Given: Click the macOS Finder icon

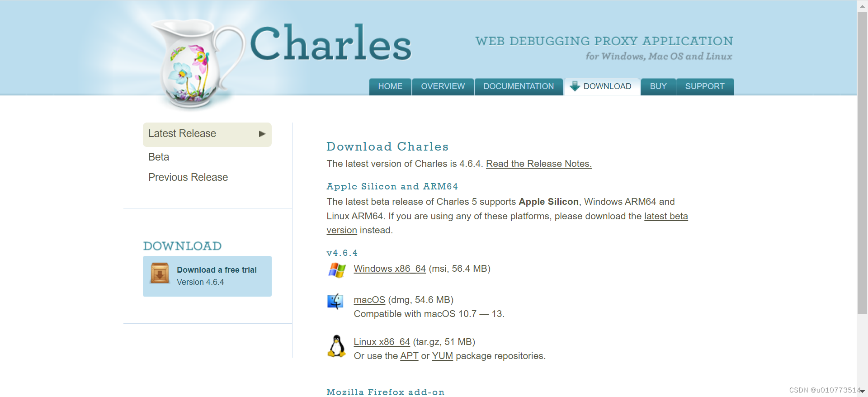Looking at the screenshot, I should (335, 301).
